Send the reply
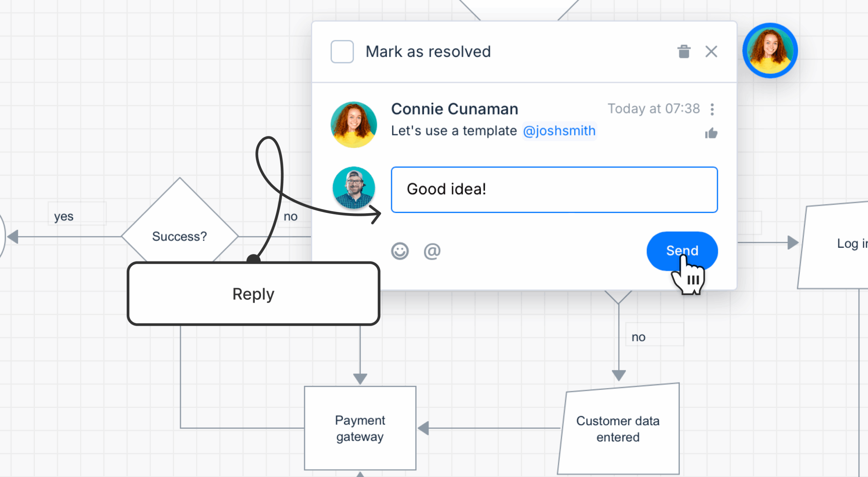Viewport: 868px width, 477px height. 682,251
